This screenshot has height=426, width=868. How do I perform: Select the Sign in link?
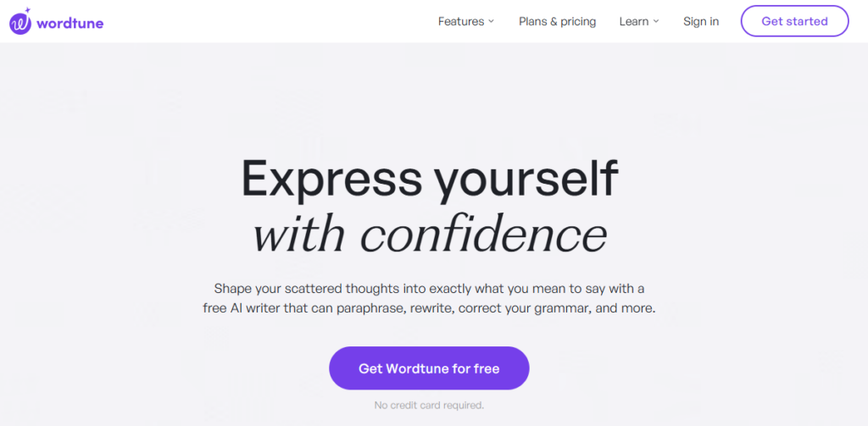click(701, 21)
